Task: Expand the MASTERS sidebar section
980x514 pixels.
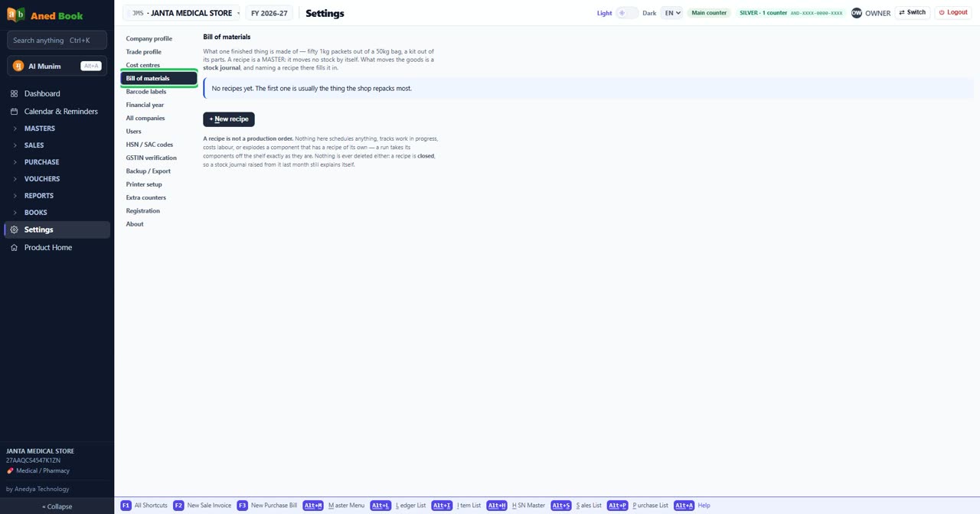Action: (x=57, y=128)
